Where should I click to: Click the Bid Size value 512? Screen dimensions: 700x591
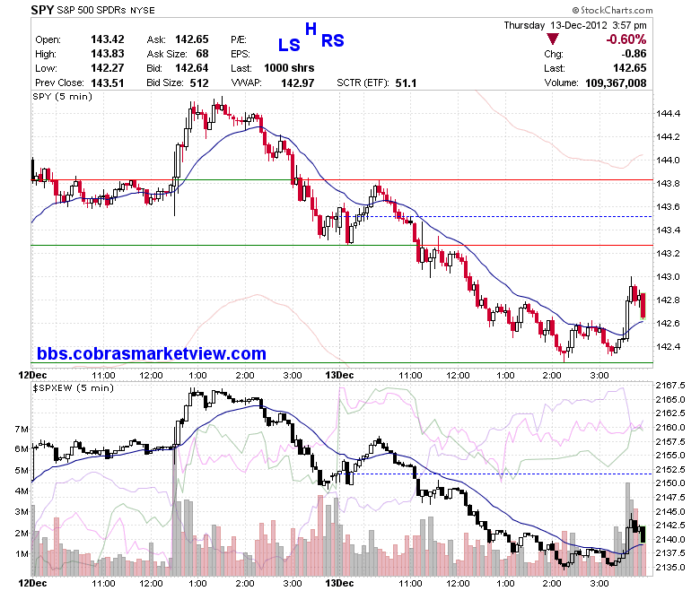[199, 83]
